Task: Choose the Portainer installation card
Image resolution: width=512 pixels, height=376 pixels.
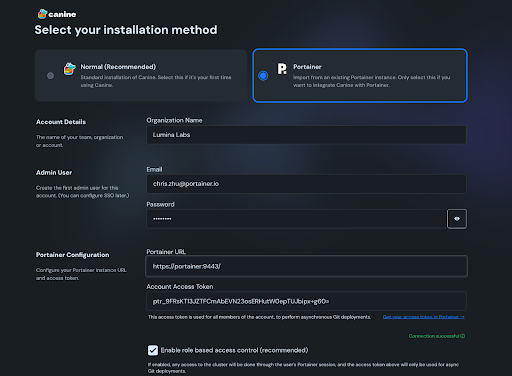Action: point(360,76)
